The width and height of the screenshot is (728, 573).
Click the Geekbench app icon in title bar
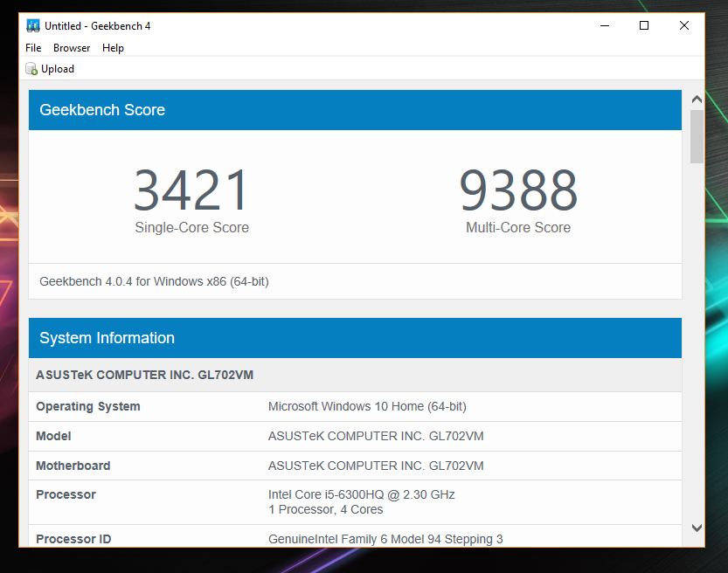32,25
